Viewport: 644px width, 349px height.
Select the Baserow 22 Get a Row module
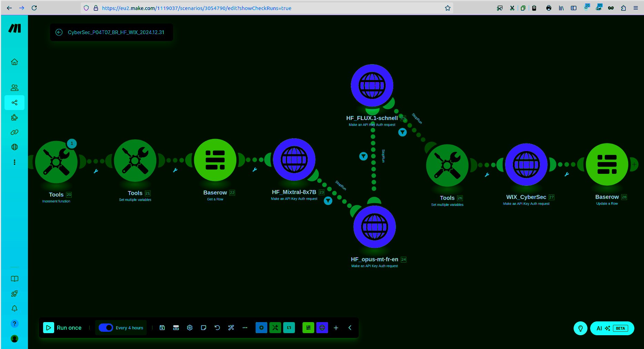pyautogui.click(x=215, y=160)
